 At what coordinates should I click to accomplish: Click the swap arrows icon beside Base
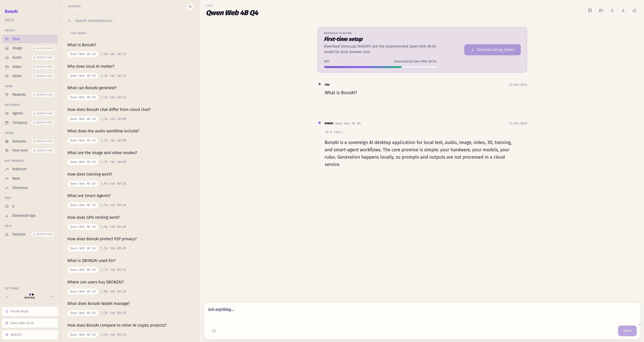7,179
